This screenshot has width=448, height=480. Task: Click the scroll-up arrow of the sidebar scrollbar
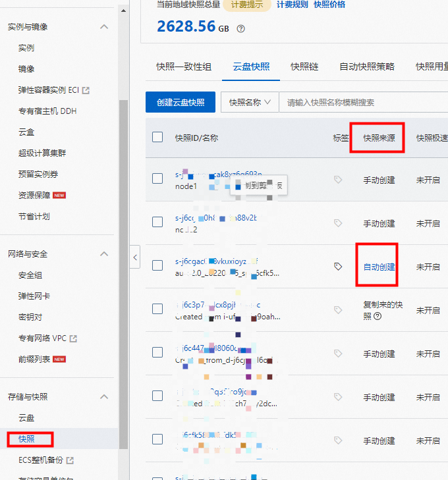pos(123,11)
